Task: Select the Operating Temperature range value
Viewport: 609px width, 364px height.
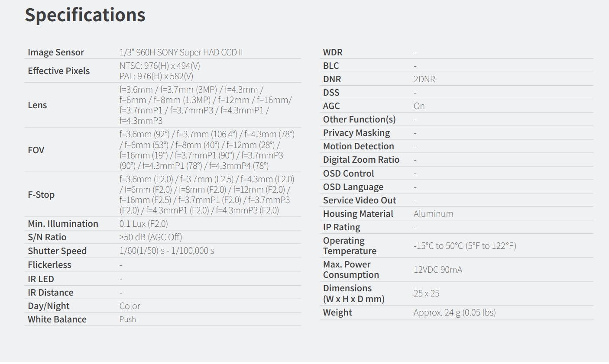Action: tap(464, 246)
